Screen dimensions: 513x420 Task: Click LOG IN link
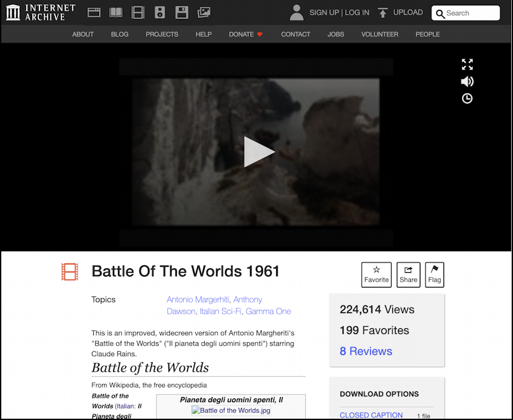(357, 13)
